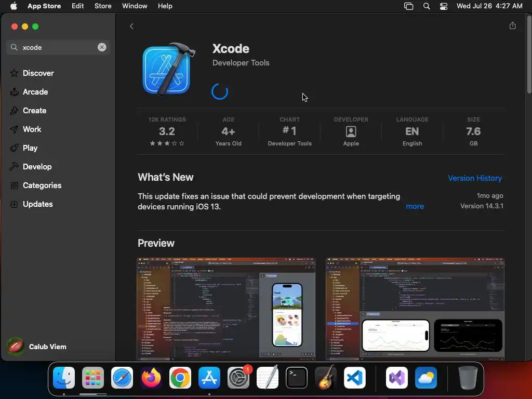The width and height of the screenshot is (532, 399).
Task: Go back using the back chevron
Action: (131, 26)
